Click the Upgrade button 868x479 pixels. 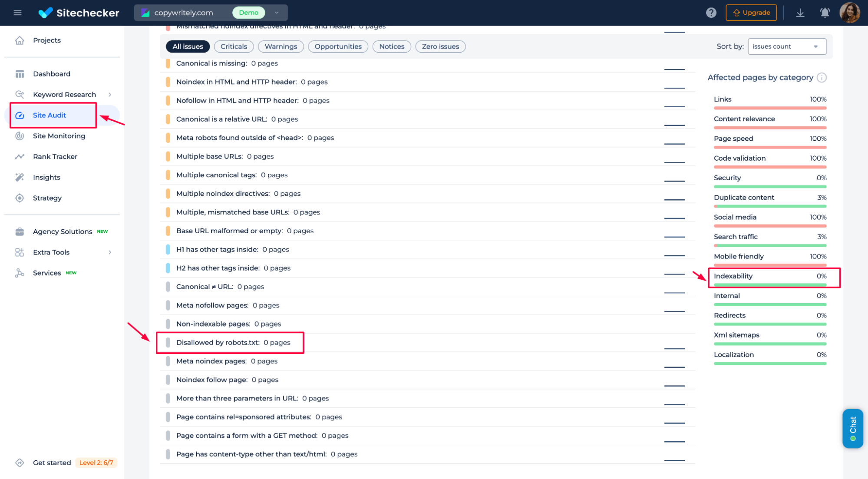[x=751, y=13]
